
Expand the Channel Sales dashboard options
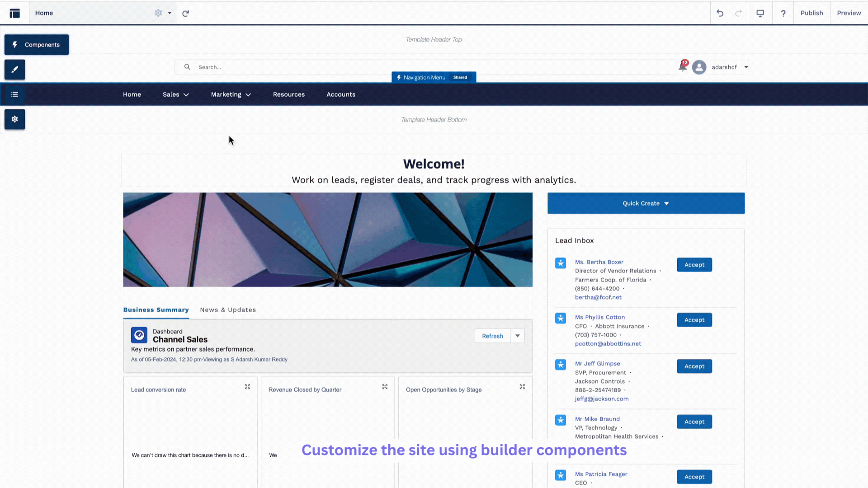[x=518, y=335]
